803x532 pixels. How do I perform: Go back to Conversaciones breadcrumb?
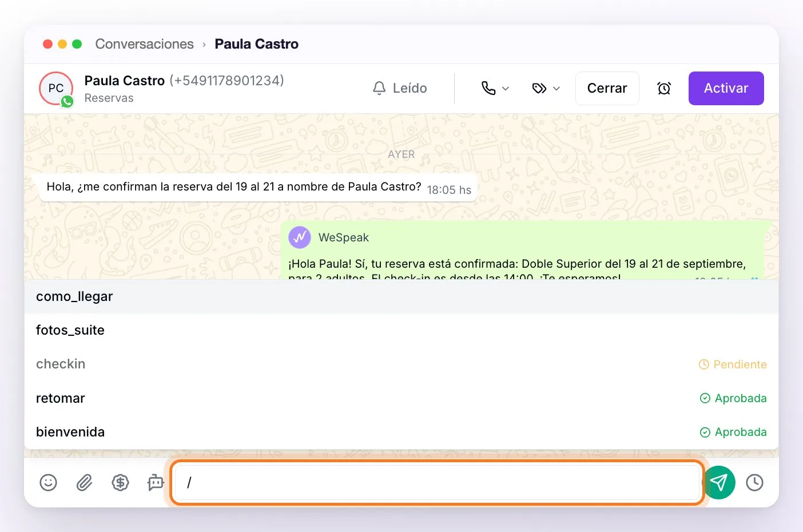145,44
